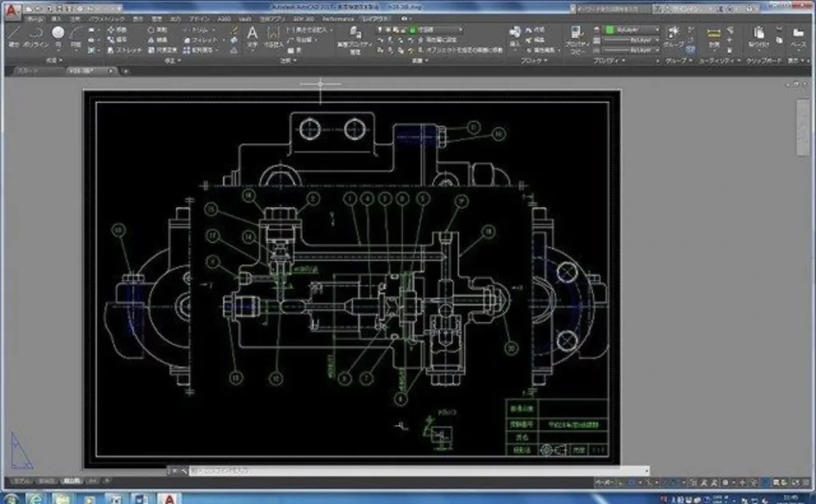The height and width of the screenshot is (504, 816).
Task: Pick the Scale (尺度変更) tool
Action: click(x=163, y=50)
